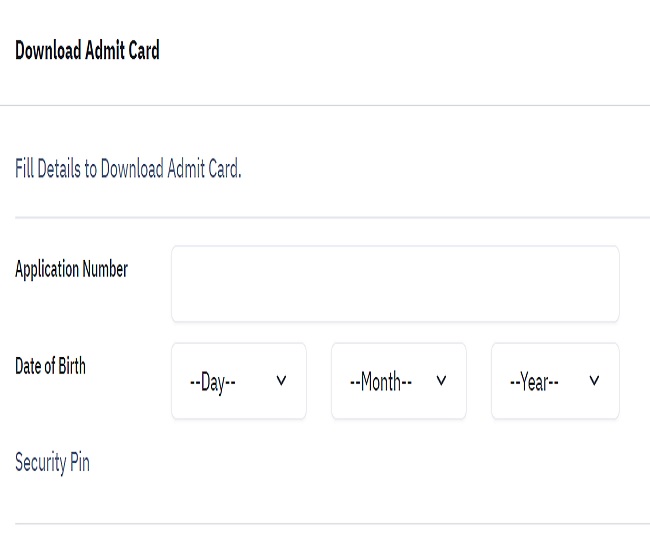The image size is (650, 540).
Task: Open the --Year-- dropdown
Action: (555, 381)
